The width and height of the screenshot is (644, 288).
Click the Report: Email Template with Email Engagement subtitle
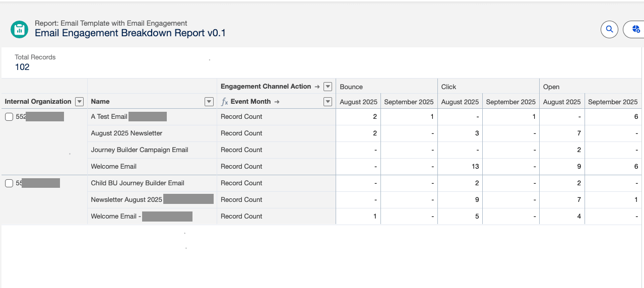point(111,23)
